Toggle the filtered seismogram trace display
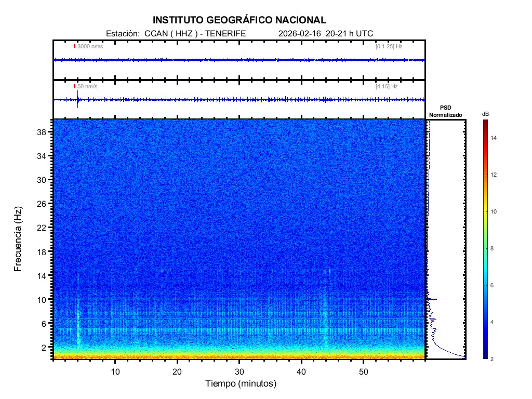Screen dimensions: 532x399 tap(239, 99)
